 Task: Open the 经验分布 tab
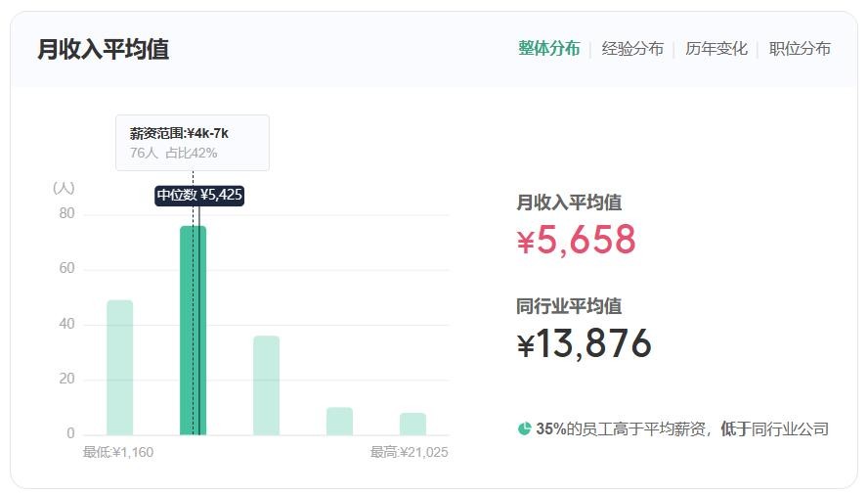(x=632, y=49)
